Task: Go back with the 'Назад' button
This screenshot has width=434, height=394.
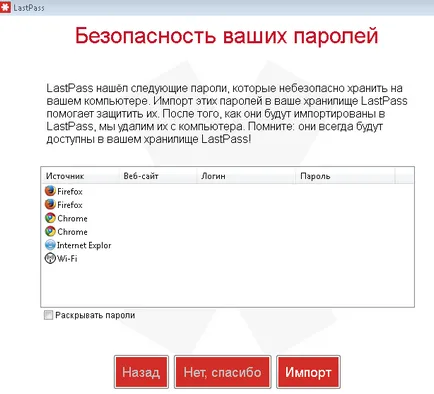Action: pos(141,372)
